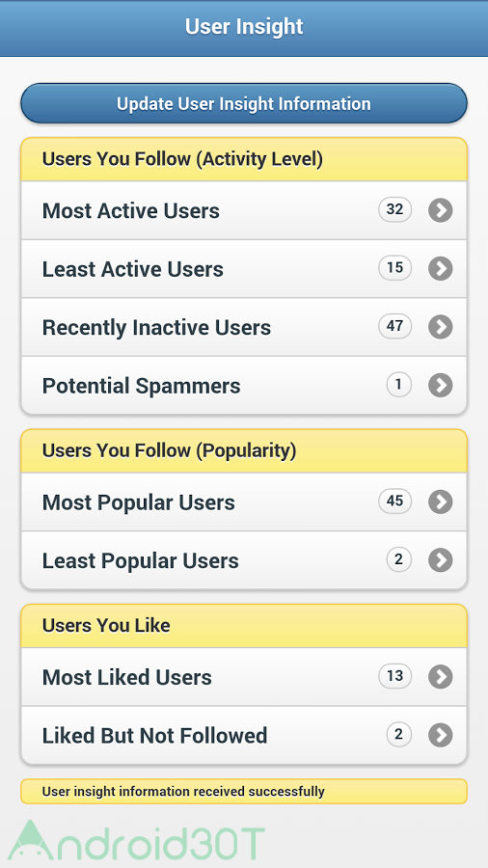Open the Least Active Users list
The image size is (488, 868).
[x=244, y=268]
